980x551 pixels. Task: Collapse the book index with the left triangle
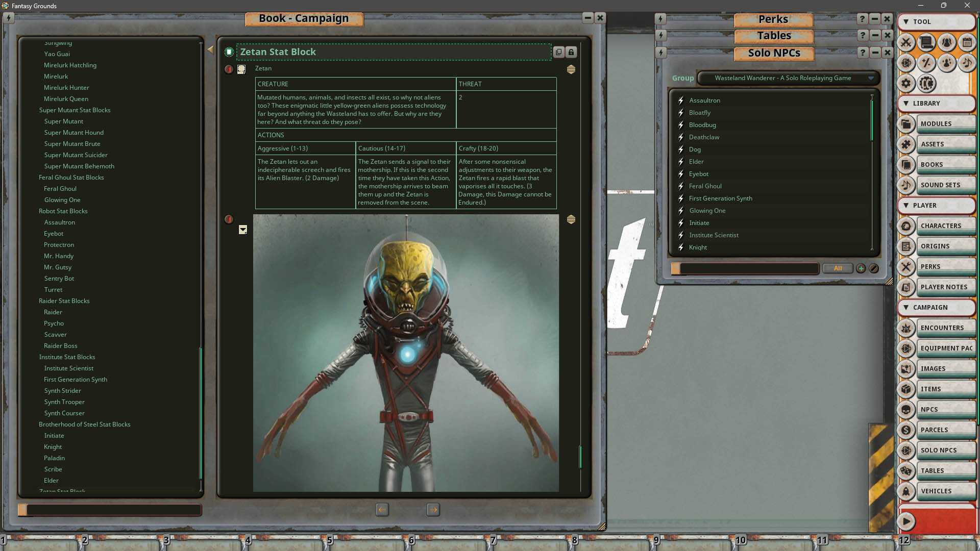click(x=210, y=50)
